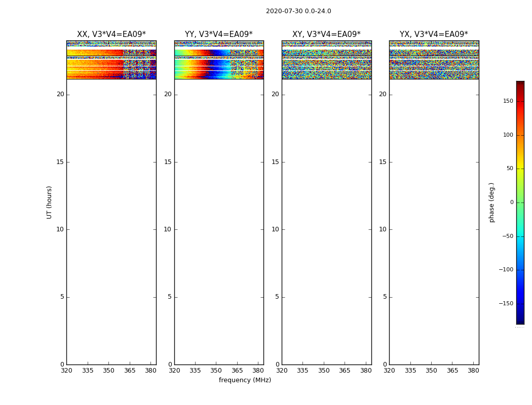This screenshot has height=405, width=532.
Task: Click the UT (hours) axis label
Action: click(x=49, y=202)
